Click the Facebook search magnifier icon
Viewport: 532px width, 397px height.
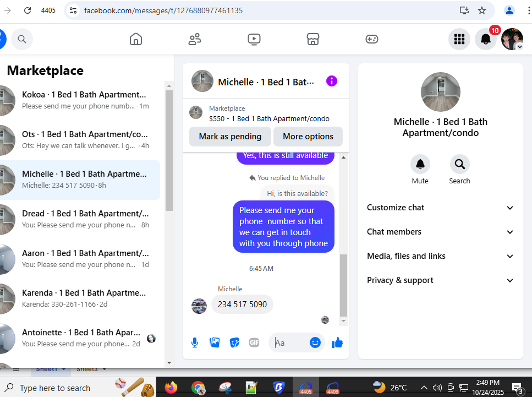pyautogui.click(x=22, y=39)
